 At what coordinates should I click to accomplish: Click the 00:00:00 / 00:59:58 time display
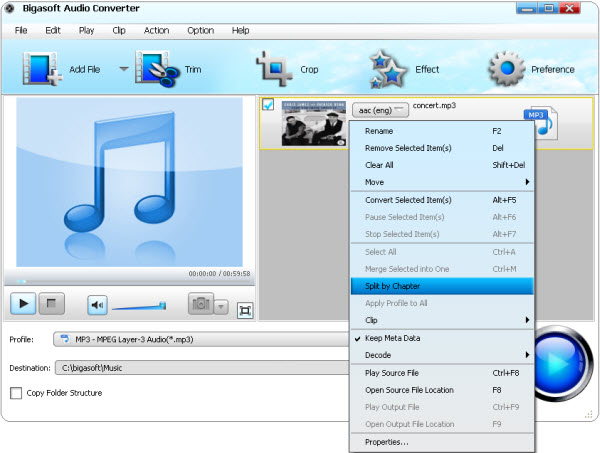click(219, 274)
